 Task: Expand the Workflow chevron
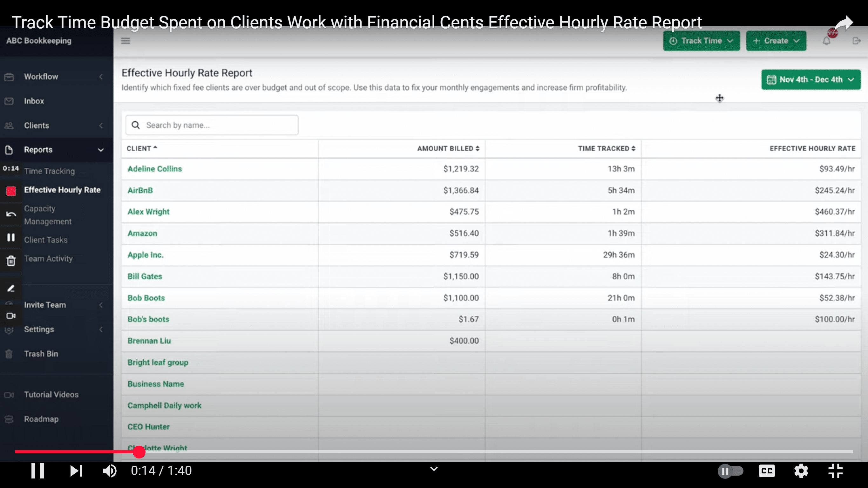pyautogui.click(x=101, y=77)
